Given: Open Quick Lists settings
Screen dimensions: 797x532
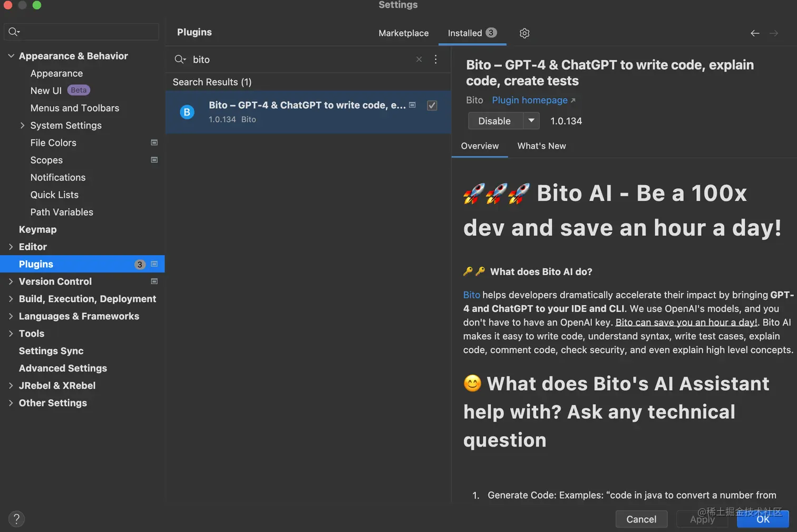Looking at the screenshot, I should 54,195.
